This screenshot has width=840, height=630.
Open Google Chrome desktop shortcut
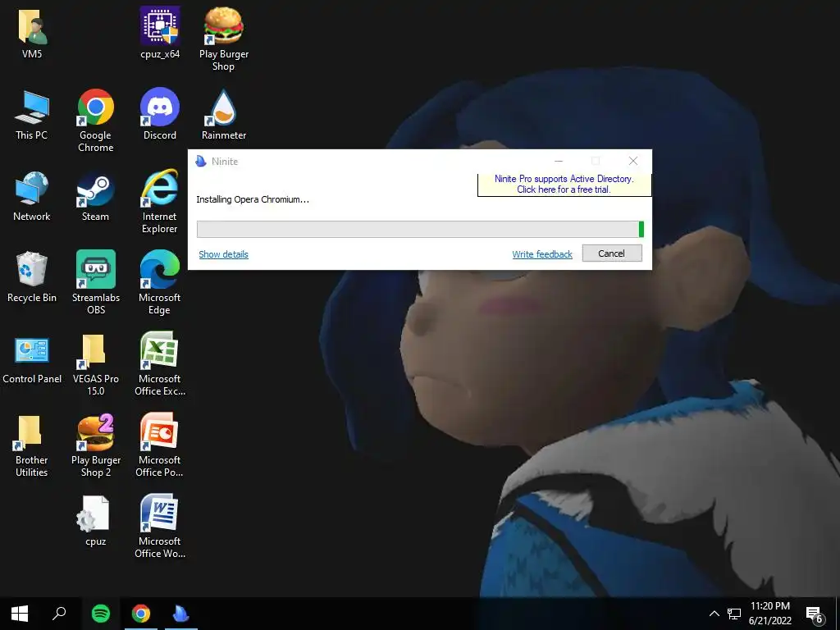pyautogui.click(x=95, y=121)
